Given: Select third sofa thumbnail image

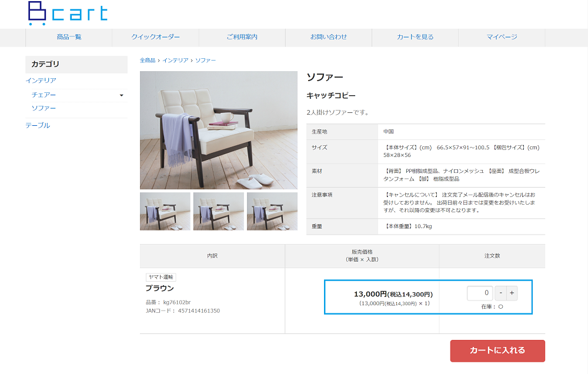Looking at the screenshot, I should tap(272, 211).
